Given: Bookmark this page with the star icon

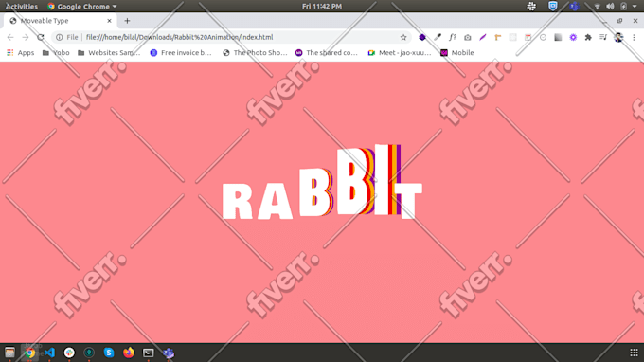Looking at the screenshot, I should [403, 37].
